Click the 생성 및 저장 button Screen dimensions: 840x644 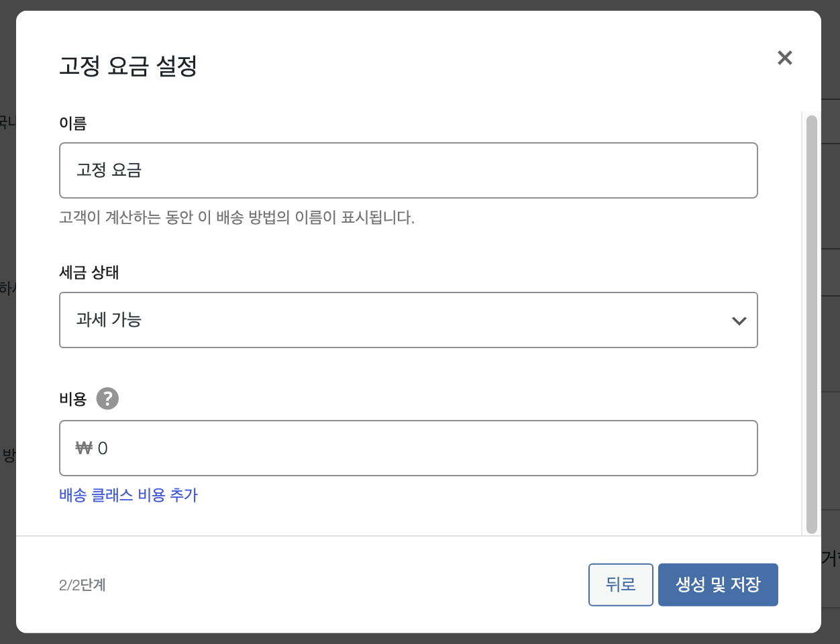point(718,585)
